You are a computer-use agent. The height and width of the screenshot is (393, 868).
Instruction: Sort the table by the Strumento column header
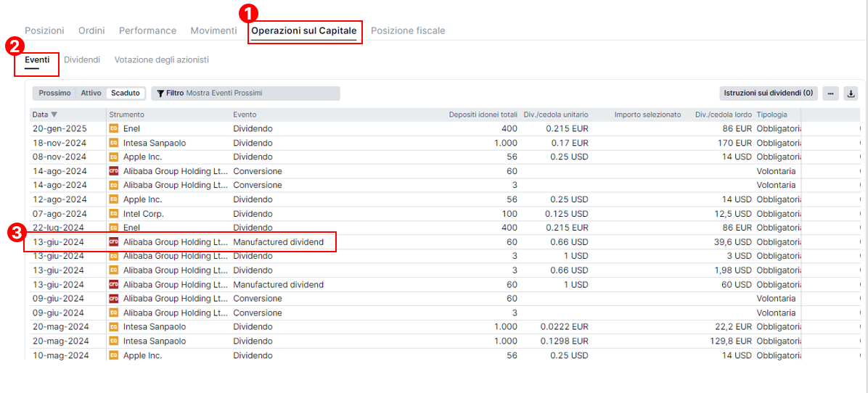coord(127,115)
